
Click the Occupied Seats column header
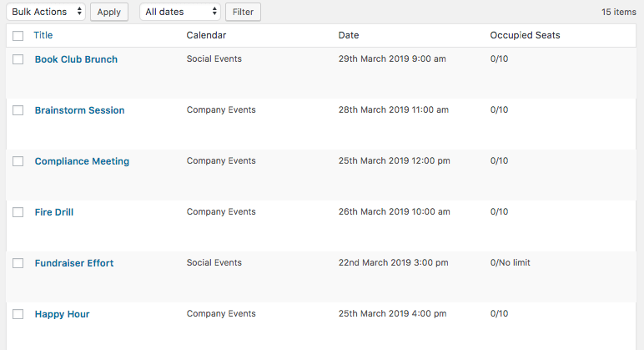[x=525, y=35]
